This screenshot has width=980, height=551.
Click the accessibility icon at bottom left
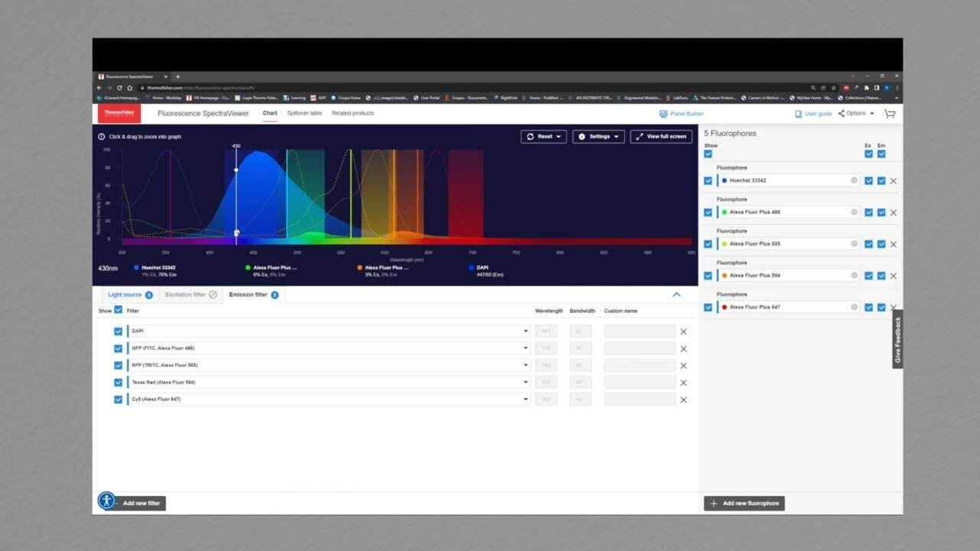pos(106,501)
